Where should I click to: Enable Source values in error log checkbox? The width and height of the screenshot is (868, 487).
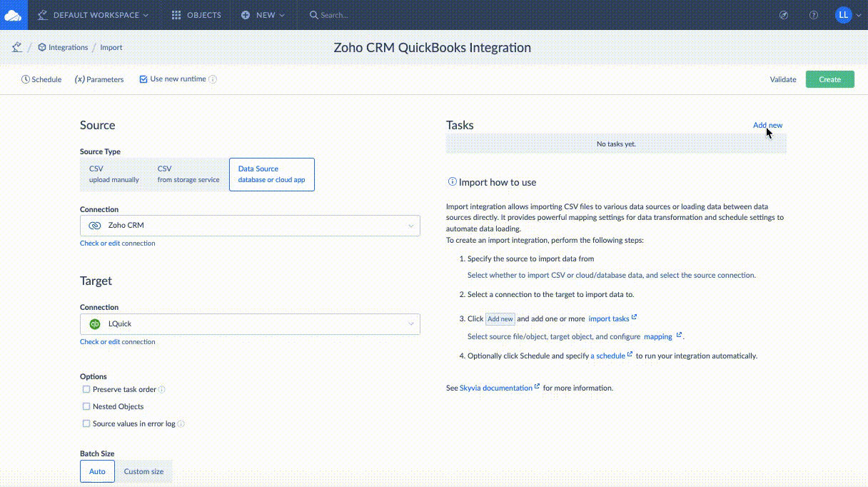(x=86, y=423)
